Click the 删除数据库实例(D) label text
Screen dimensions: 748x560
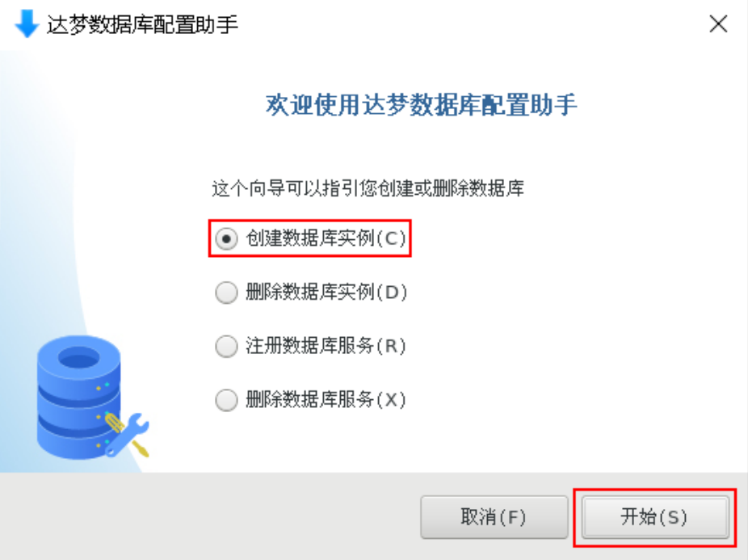click(x=326, y=293)
